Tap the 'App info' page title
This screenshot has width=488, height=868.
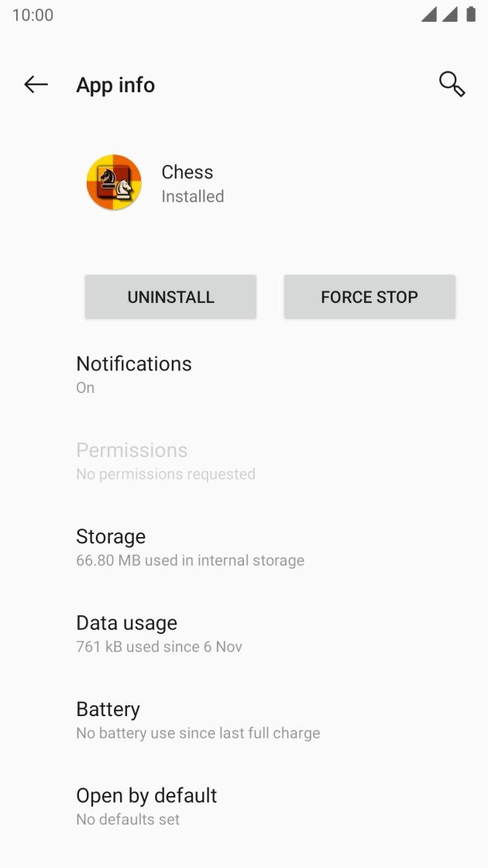[115, 85]
